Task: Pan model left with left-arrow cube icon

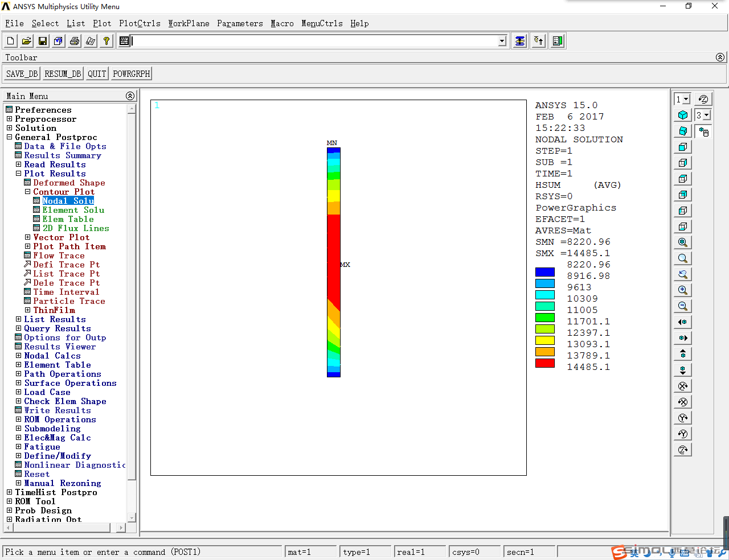Action: [683, 322]
